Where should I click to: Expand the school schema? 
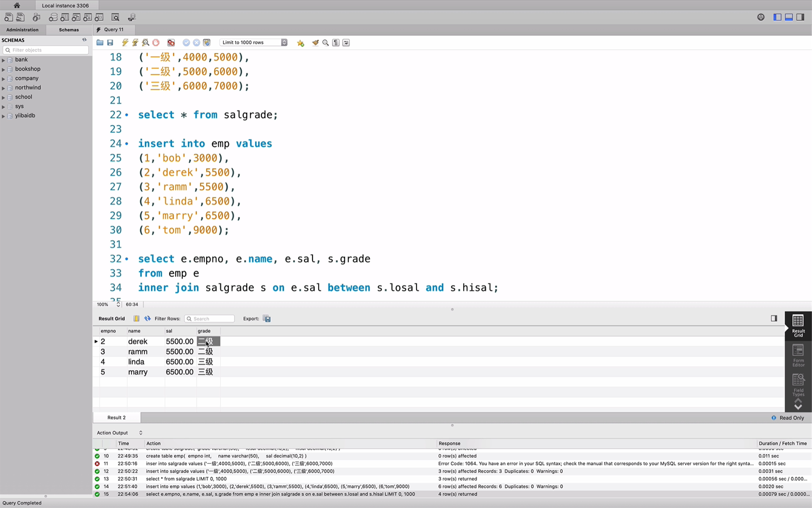[3, 97]
